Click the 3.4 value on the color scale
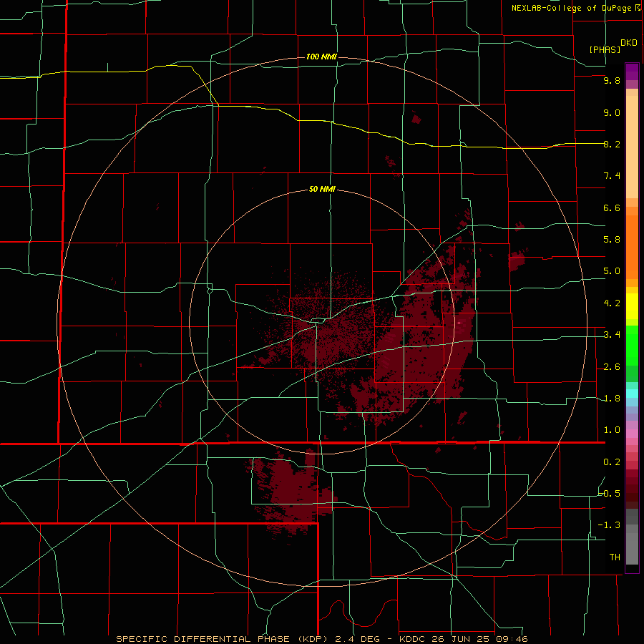The image size is (644, 644). coord(612,335)
